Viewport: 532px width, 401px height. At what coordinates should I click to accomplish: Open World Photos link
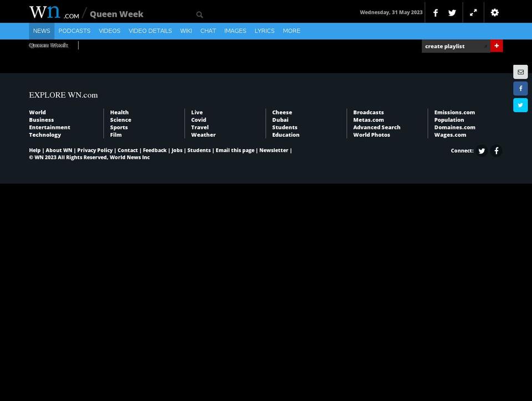tap(371, 135)
